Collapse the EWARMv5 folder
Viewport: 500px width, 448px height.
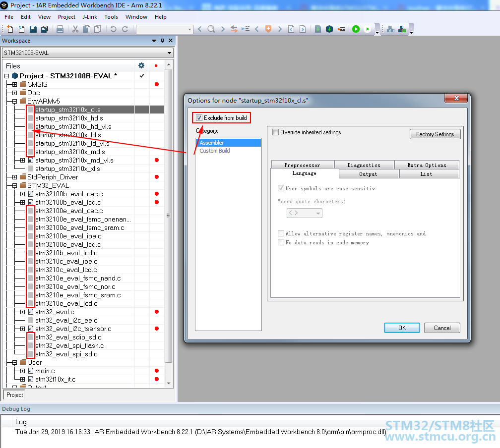pyautogui.click(x=14, y=101)
